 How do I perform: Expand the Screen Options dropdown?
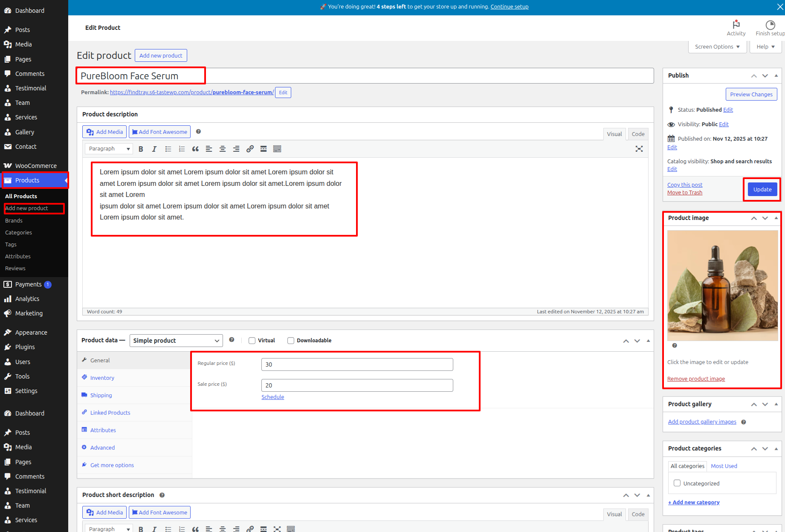717,47
